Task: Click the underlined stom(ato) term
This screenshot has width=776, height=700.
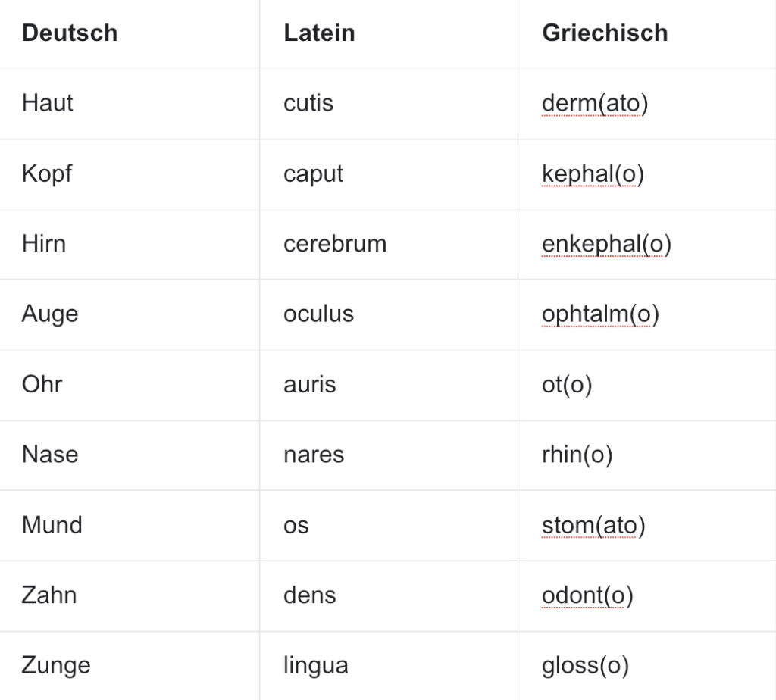Action: tap(593, 525)
